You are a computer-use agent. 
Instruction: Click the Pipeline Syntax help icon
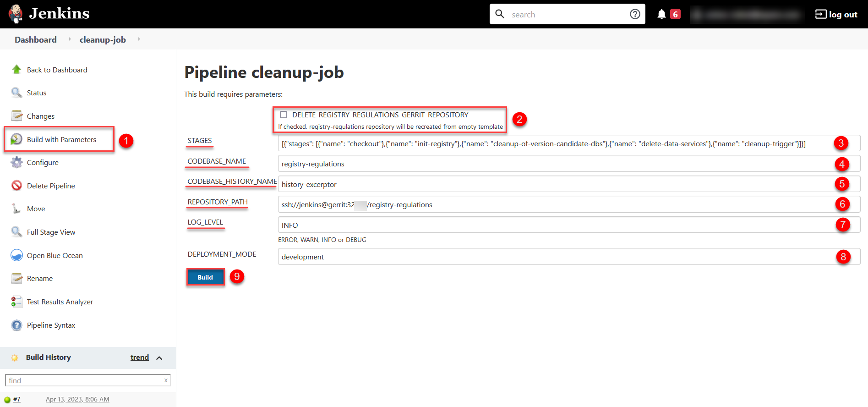(x=16, y=325)
